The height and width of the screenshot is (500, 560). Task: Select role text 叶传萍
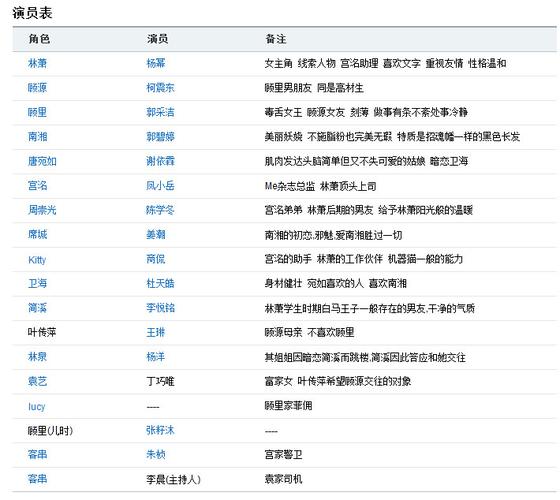click(x=42, y=332)
